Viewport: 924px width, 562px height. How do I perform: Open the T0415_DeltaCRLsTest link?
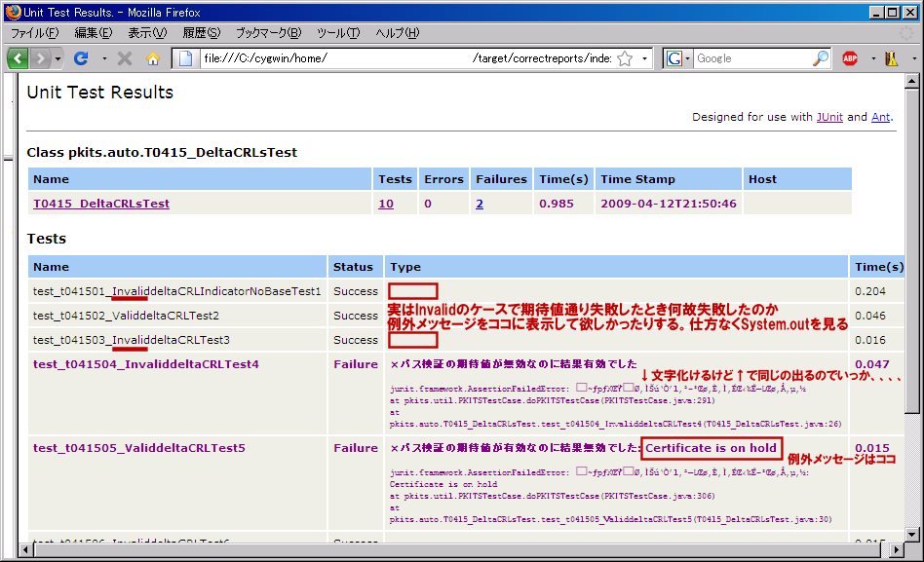tap(101, 204)
